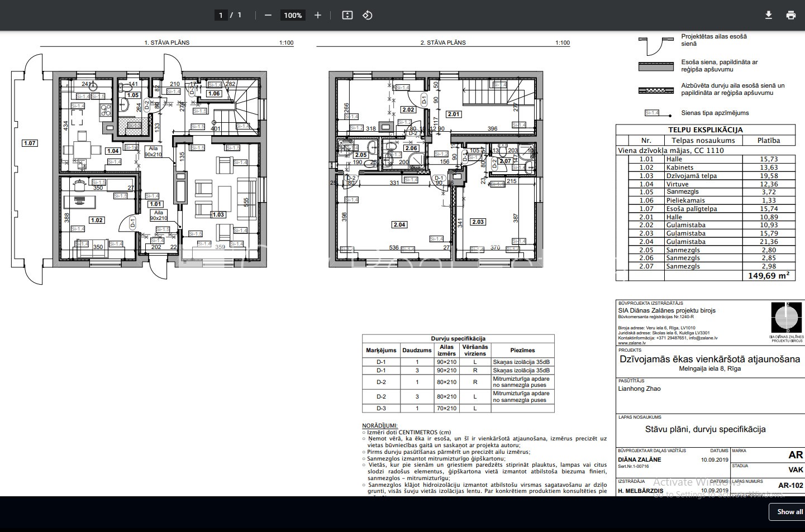This screenshot has height=532, width=805.
Task: Click the total area 149,69 m² cell
Action: [x=768, y=275]
